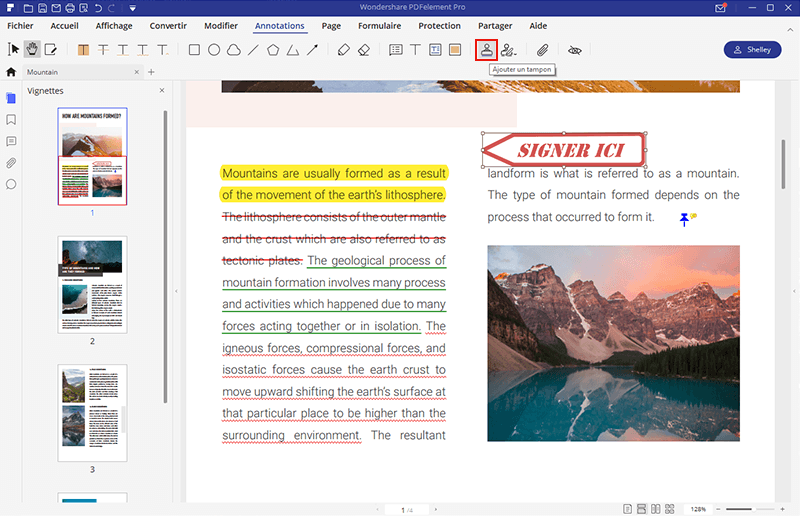The height and width of the screenshot is (516, 800).
Task: Open the Page tab
Action: (331, 26)
